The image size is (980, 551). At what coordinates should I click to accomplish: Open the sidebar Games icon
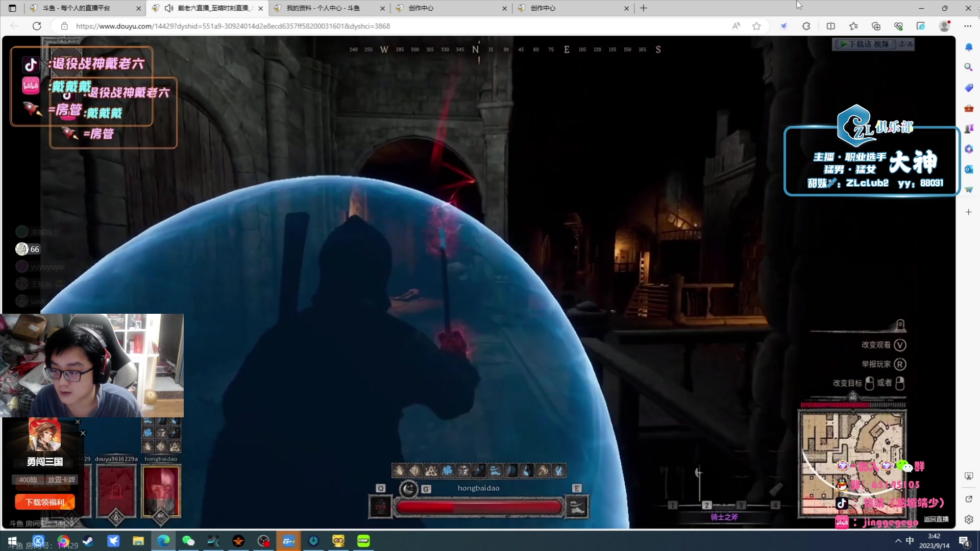point(969,129)
